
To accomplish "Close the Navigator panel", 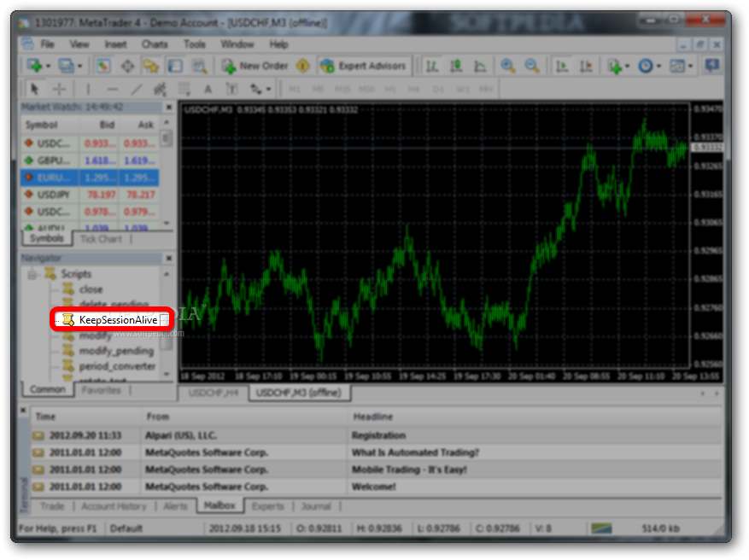I will pos(168,258).
